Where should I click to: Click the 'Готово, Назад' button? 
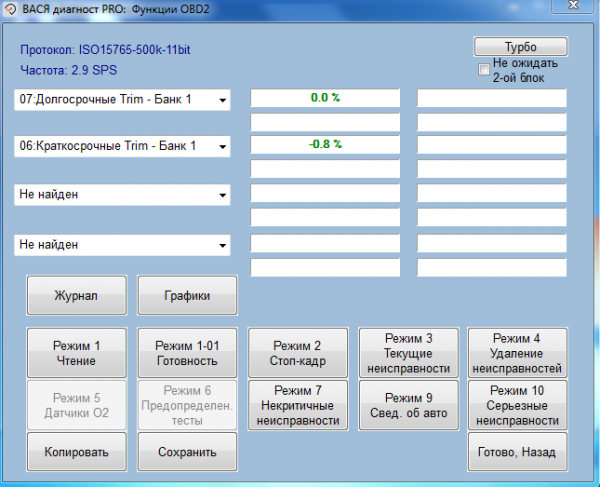pyautogui.click(x=517, y=452)
